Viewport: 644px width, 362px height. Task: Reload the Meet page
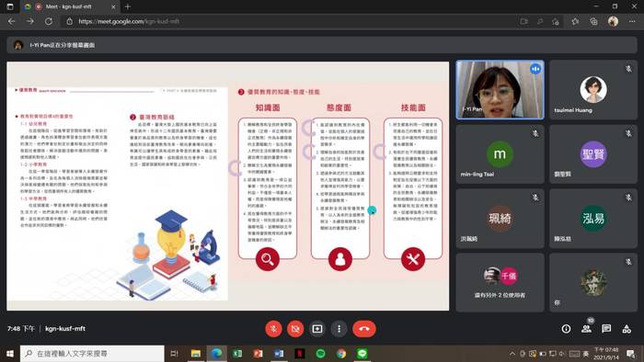(49, 21)
